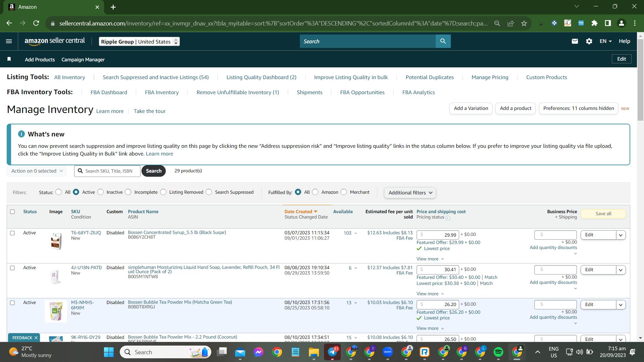
Task: Click the price field showing 29.99
Action: click(438, 235)
